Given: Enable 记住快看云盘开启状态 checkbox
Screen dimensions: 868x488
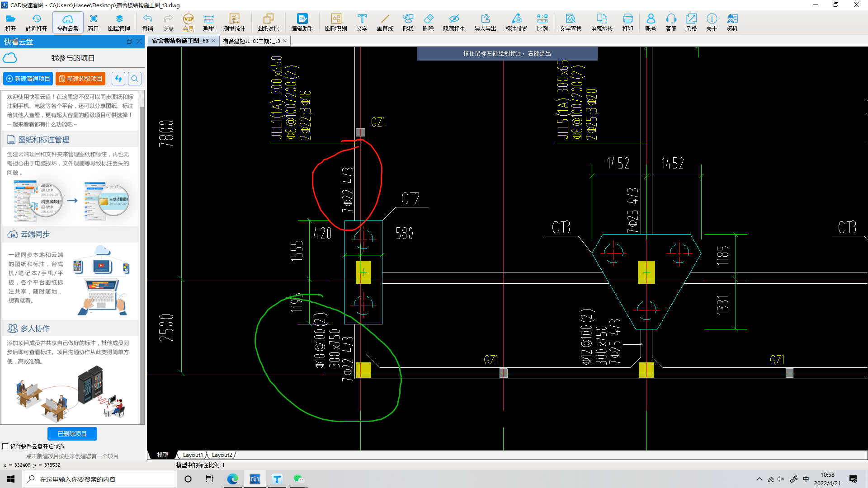Looking at the screenshot, I should [5, 446].
